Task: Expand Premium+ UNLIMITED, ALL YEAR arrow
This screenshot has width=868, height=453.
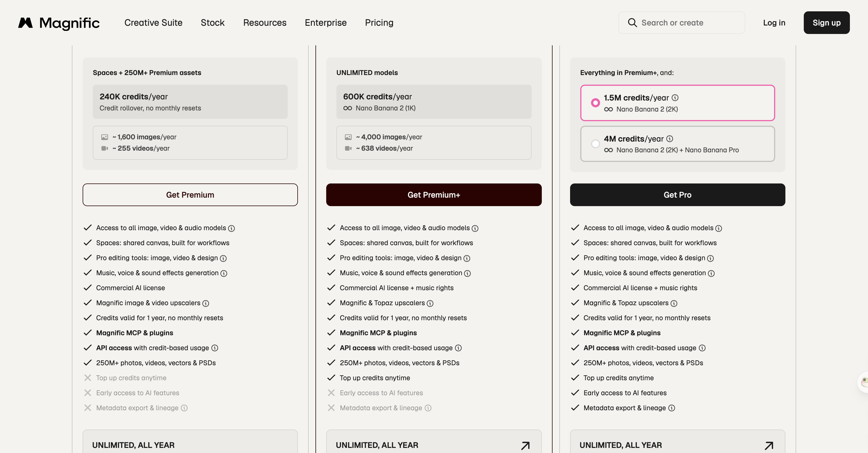Action: [525, 446]
